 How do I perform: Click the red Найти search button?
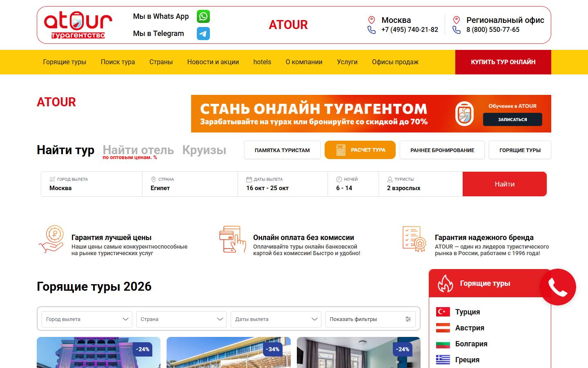505,184
